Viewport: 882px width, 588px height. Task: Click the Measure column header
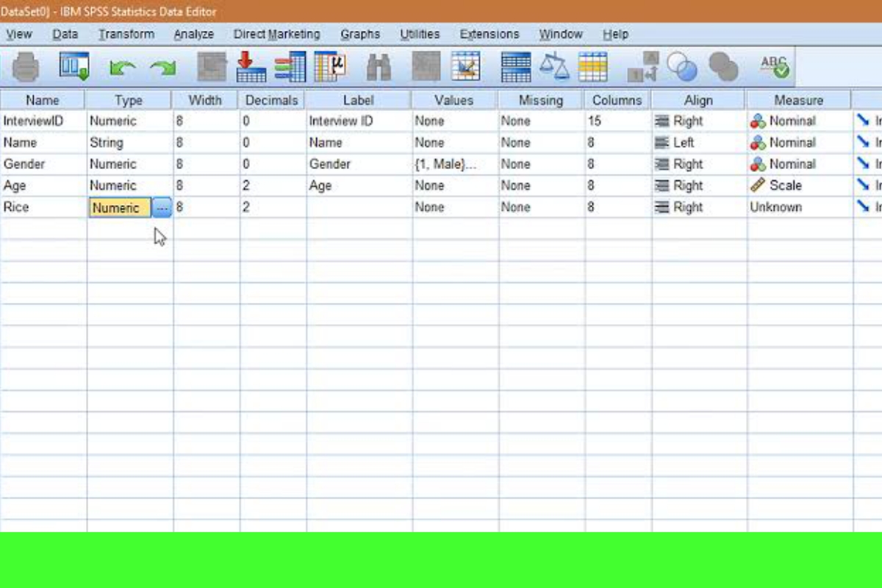(x=798, y=100)
